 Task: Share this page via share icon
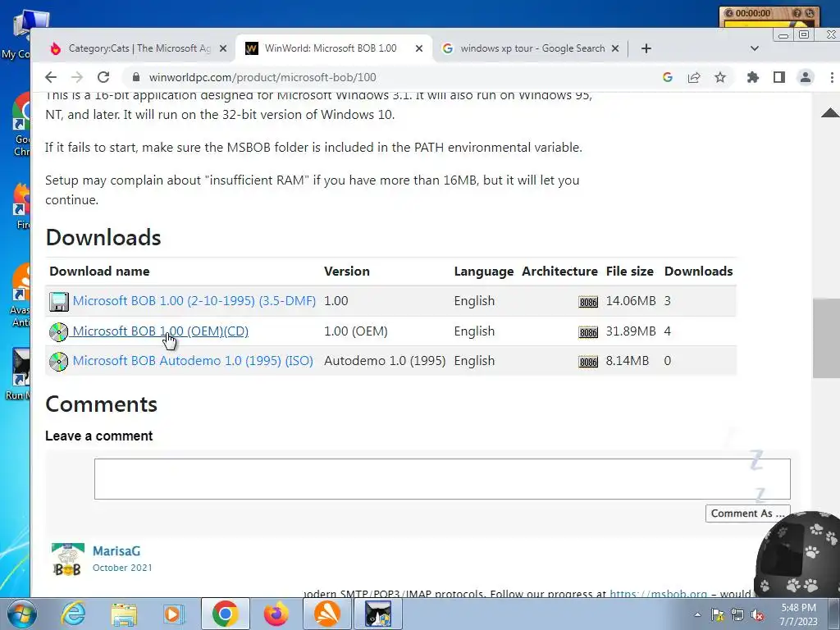[694, 77]
